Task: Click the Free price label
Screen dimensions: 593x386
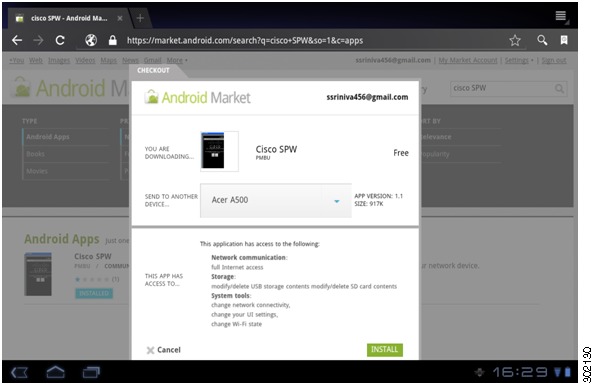Action: [401, 153]
